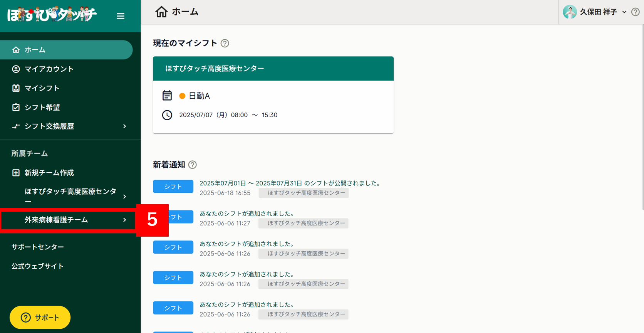Expand 外来病棟看護チーム chevron
The image size is (644, 333).
(124, 220)
